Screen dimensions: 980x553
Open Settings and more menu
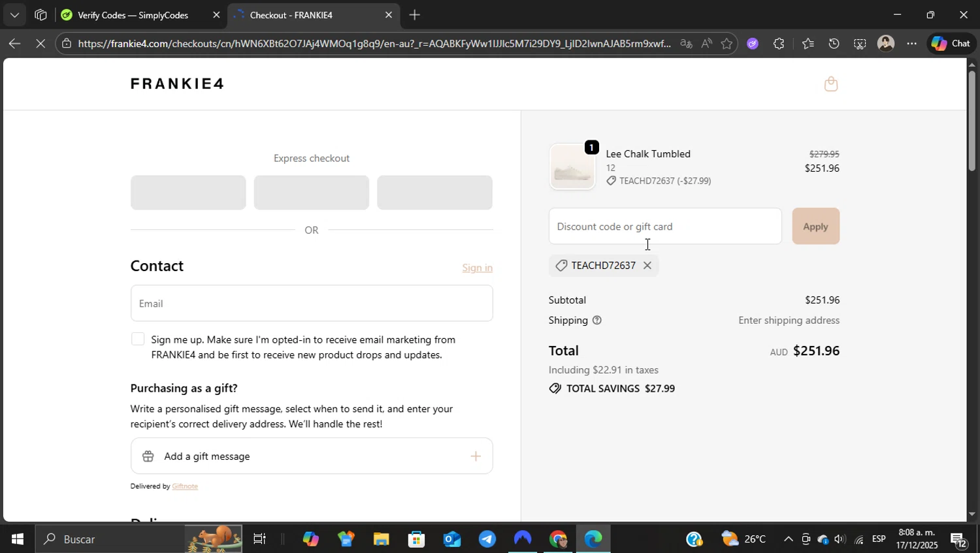911,44
